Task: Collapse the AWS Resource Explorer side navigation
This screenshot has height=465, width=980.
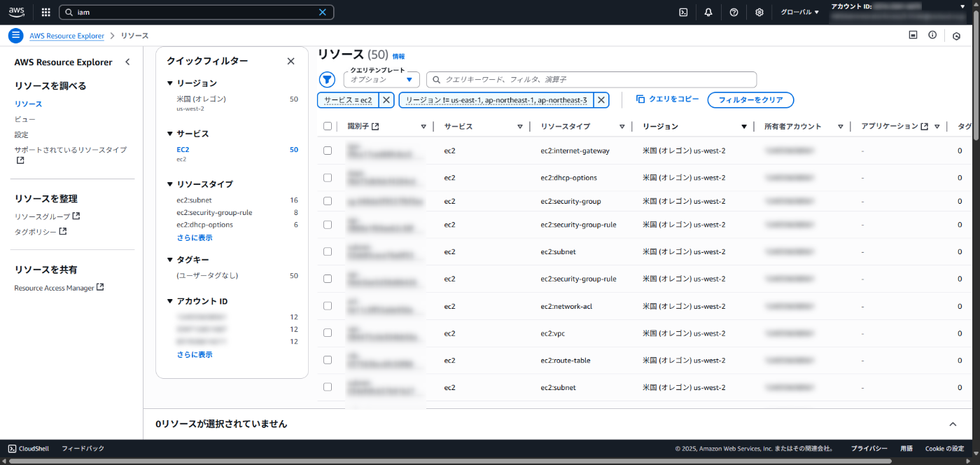Action: click(x=127, y=62)
